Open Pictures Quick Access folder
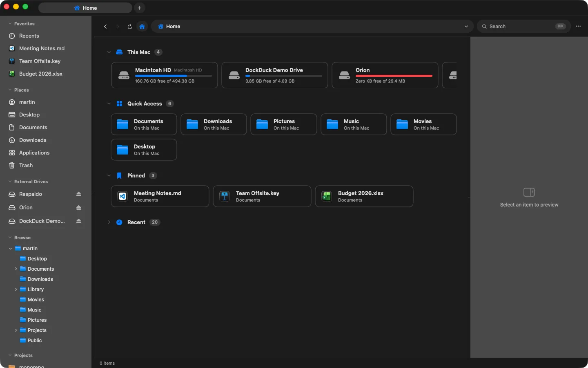 (284, 124)
